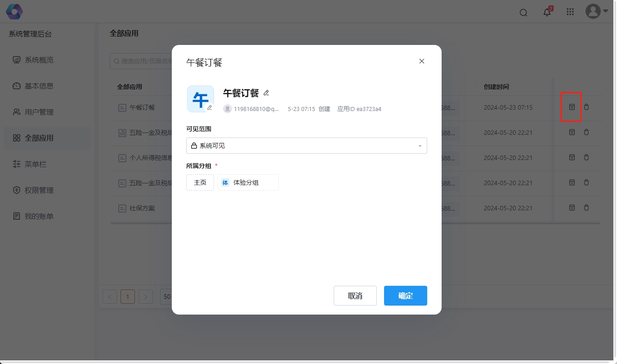Confirm the dialog with the 确定 button

click(x=405, y=296)
